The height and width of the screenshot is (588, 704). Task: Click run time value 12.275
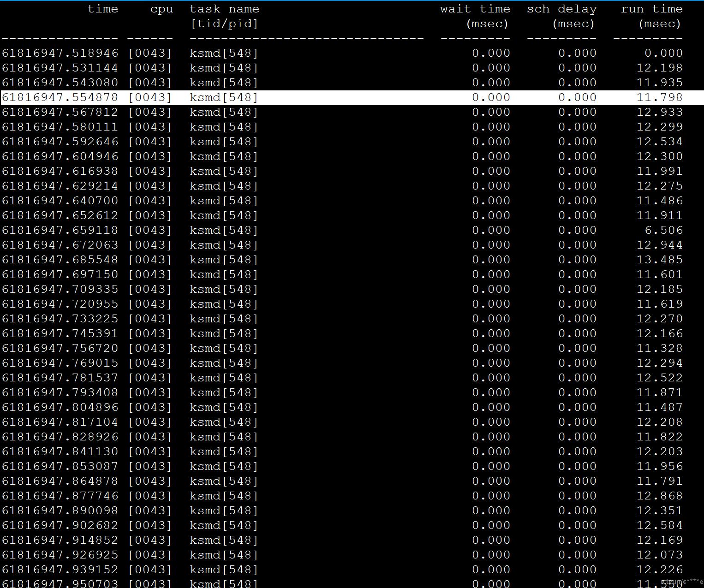pyautogui.click(x=660, y=186)
